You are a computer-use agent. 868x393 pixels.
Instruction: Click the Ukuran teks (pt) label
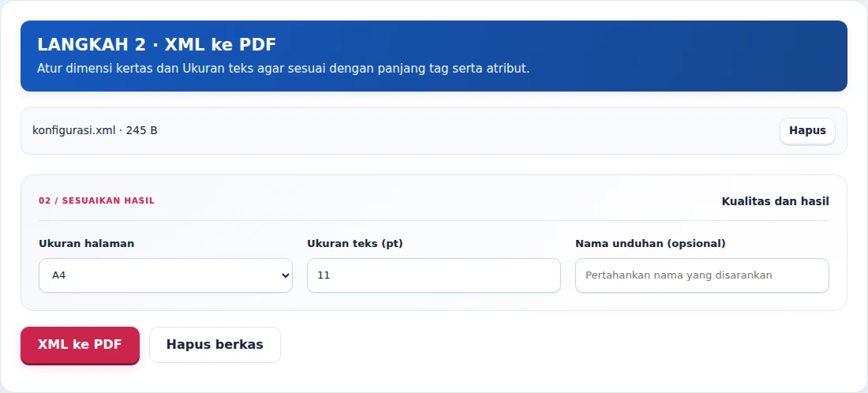355,244
